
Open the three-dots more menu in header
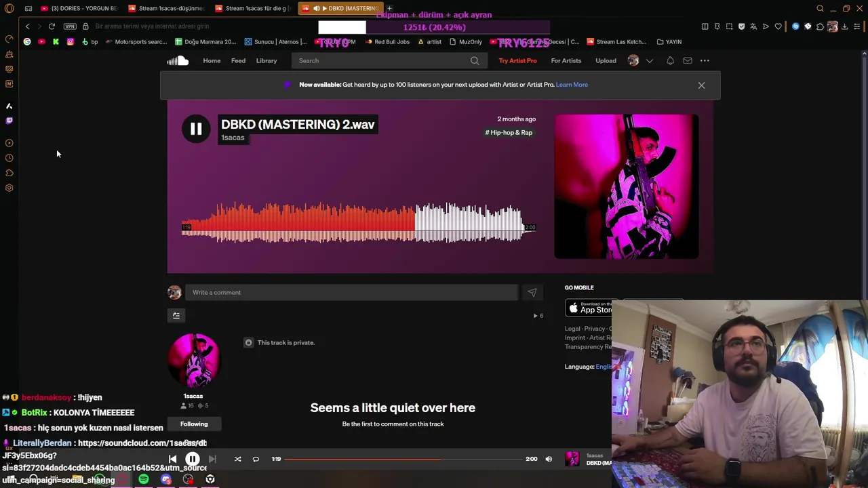[705, 60]
